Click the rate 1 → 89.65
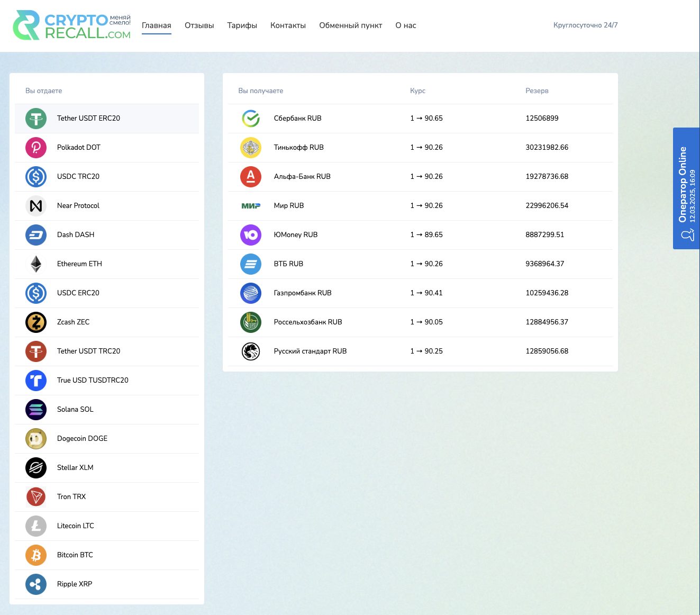Viewport: 700px width, 615px height. tap(426, 235)
